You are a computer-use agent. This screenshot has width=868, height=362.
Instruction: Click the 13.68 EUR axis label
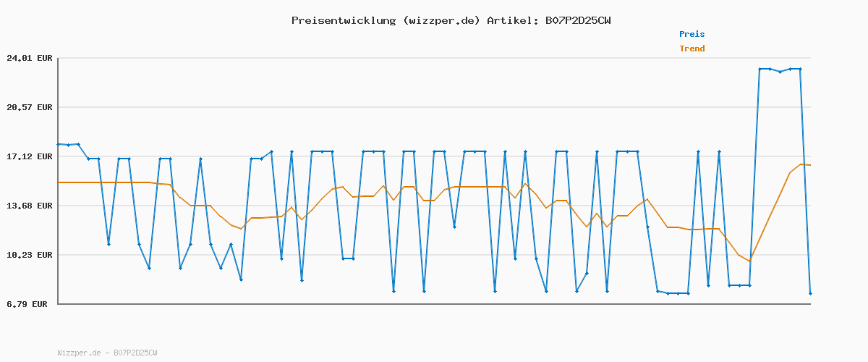30,206
